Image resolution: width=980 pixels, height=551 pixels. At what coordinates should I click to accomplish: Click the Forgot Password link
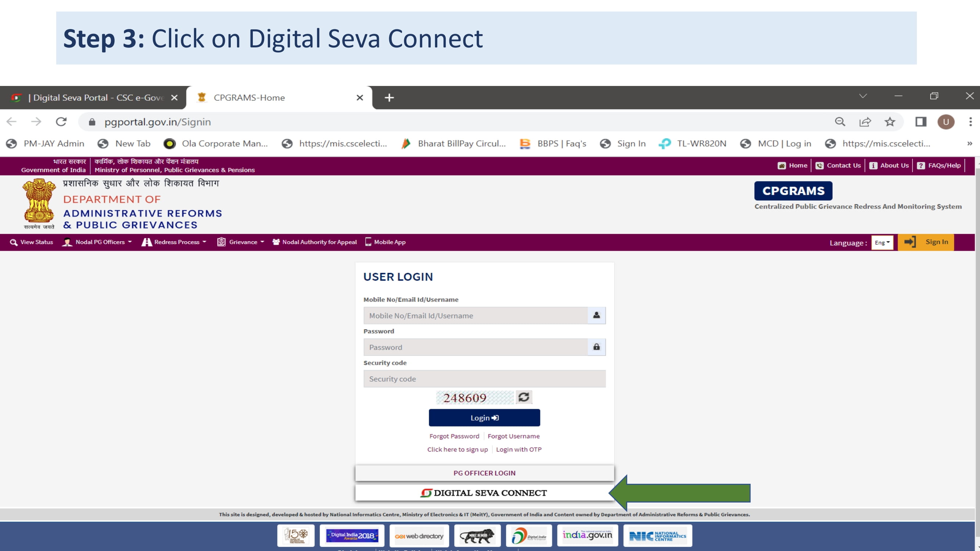click(x=454, y=436)
